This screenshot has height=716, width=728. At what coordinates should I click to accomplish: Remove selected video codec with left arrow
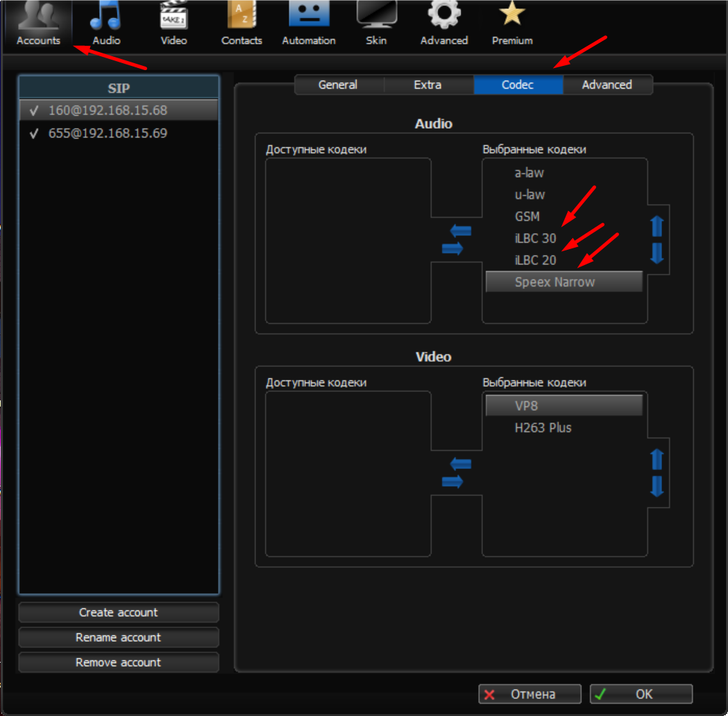coord(461,463)
